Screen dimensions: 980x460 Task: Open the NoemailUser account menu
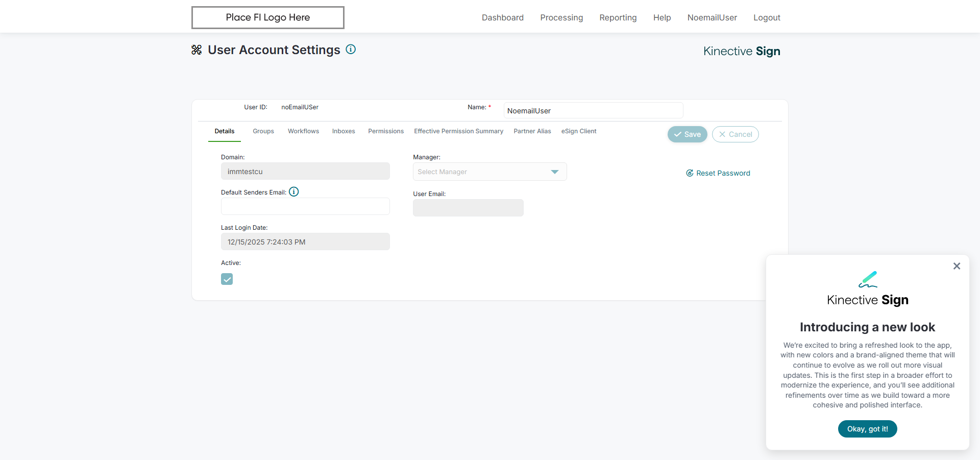point(712,17)
